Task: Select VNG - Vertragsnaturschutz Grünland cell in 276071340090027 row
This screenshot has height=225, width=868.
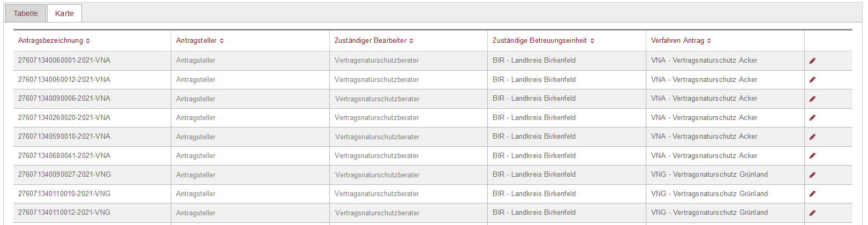Action: [709, 175]
